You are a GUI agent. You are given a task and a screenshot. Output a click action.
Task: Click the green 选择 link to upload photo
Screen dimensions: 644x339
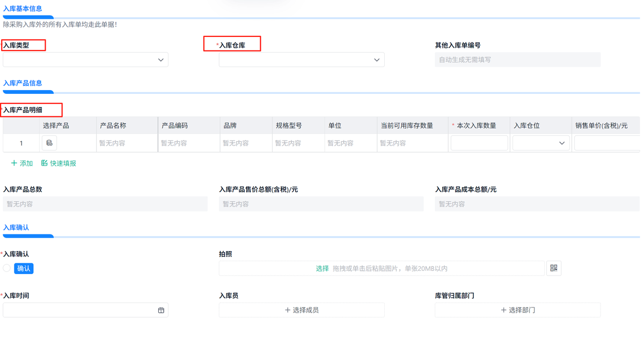point(322,268)
